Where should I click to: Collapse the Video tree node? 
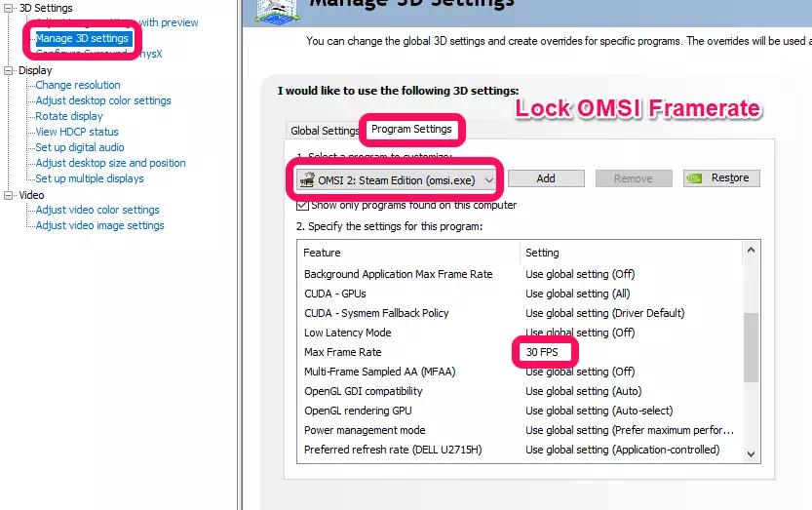8,195
